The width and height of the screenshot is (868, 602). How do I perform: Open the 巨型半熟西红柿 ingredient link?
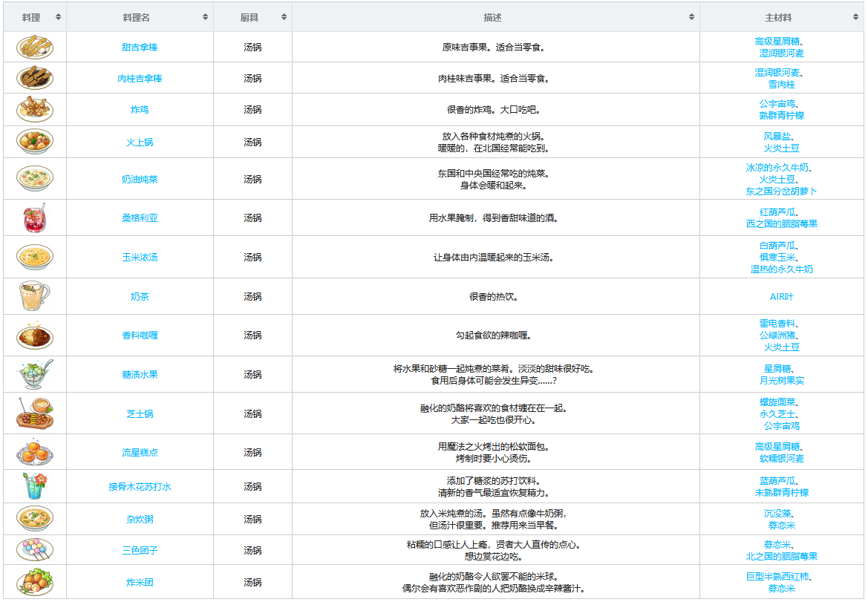point(777,576)
